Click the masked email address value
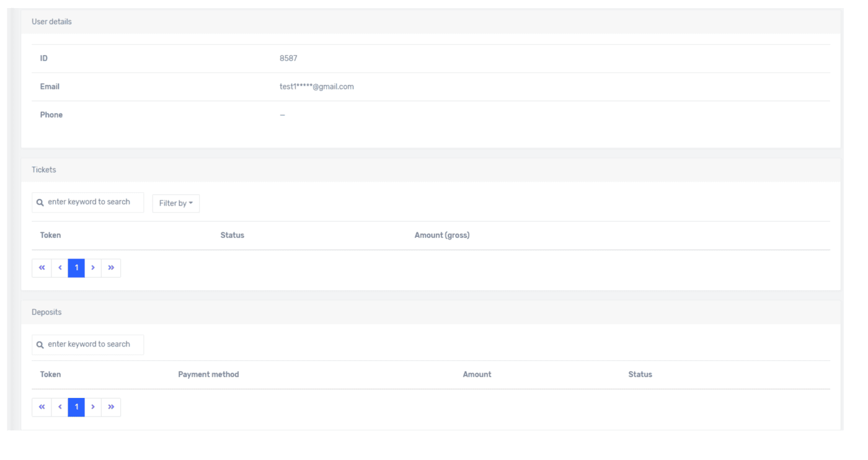This screenshot has width=868, height=460. point(316,87)
